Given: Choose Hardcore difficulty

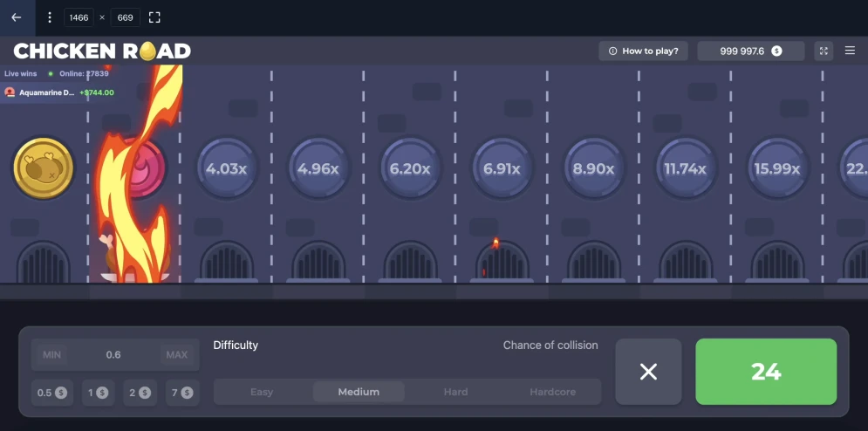Looking at the screenshot, I should point(552,392).
